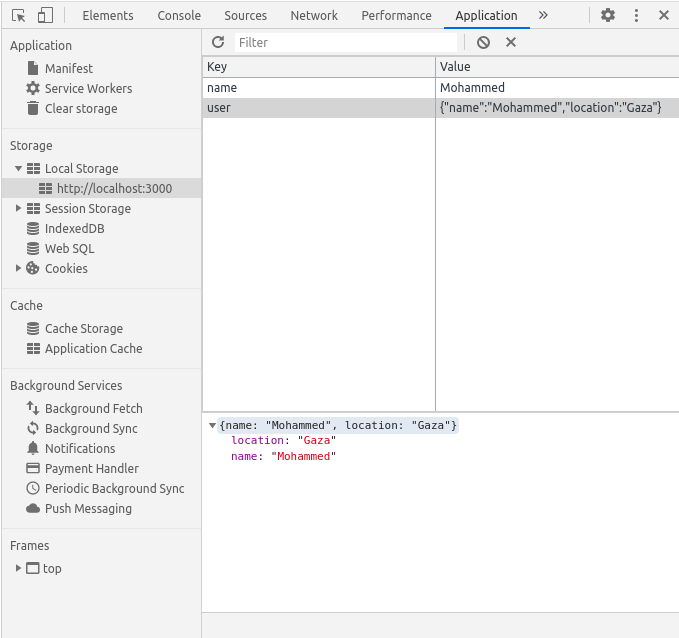
Task: Click the IndexedDB database icon
Action: pos(33,229)
